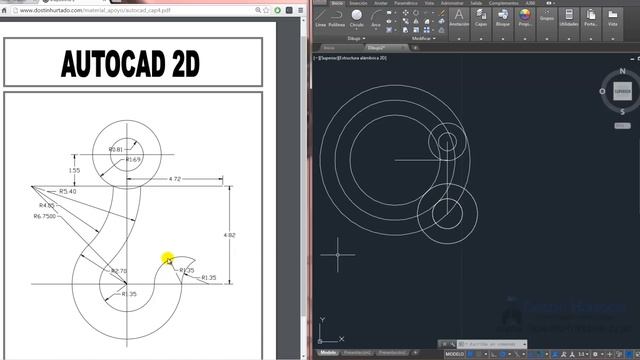This screenshot has width=640, height=360.
Task: Bookmark the page with the star icon
Action: (x=267, y=10)
